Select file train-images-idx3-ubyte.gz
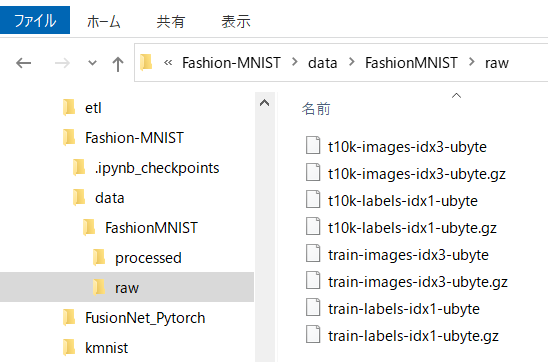The image size is (548, 362). pos(418,282)
